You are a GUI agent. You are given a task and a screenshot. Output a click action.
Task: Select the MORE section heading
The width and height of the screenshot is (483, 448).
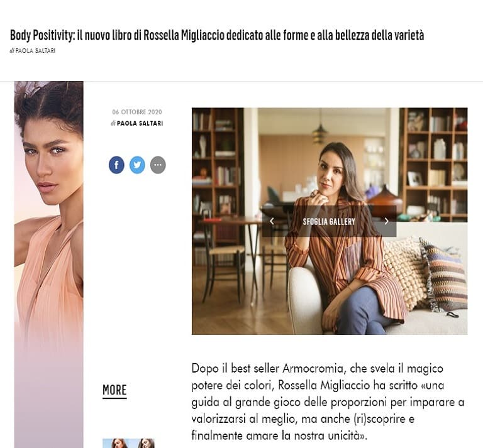114,390
